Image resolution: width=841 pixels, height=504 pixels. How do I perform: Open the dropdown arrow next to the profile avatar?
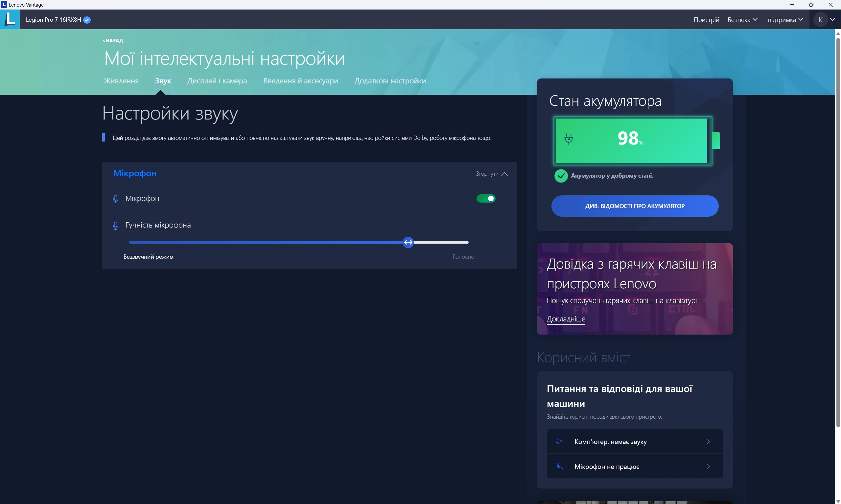click(x=832, y=20)
